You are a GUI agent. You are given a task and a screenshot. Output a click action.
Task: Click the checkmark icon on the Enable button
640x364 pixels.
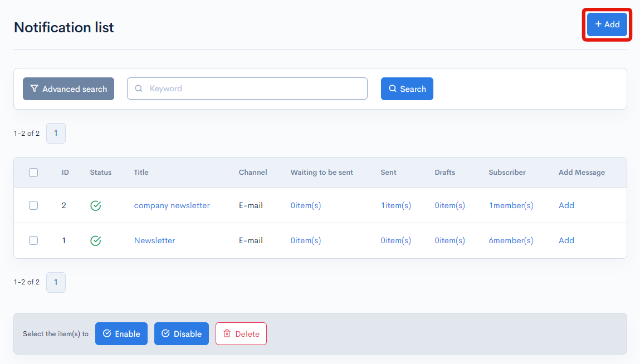click(108, 333)
